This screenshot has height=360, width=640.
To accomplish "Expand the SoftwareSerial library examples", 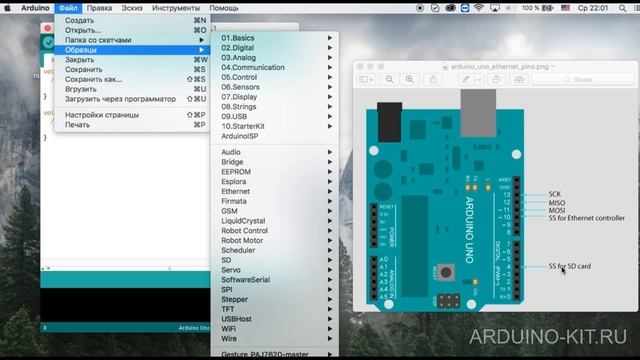I will click(x=275, y=280).
